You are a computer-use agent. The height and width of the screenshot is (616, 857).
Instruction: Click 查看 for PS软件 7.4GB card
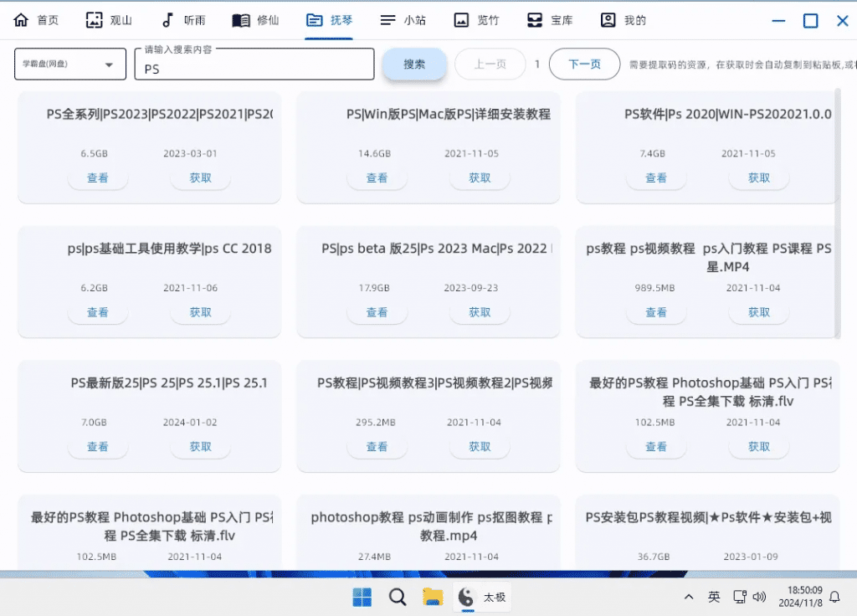point(656,177)
